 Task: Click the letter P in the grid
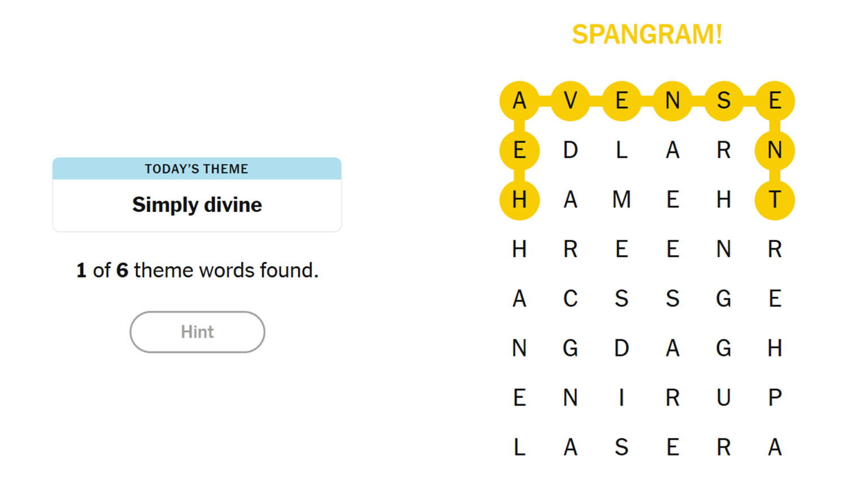click(x=775, y=398)
